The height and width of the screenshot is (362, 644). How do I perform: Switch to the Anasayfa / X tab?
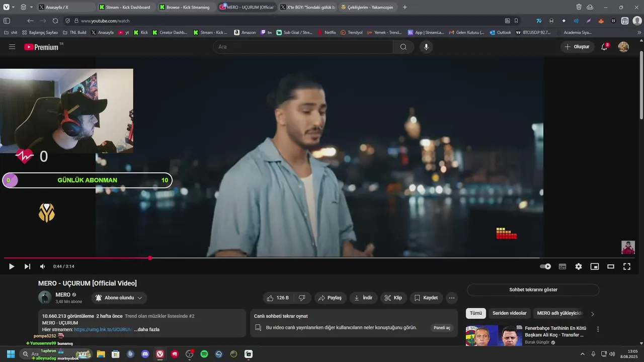(65, 7)
